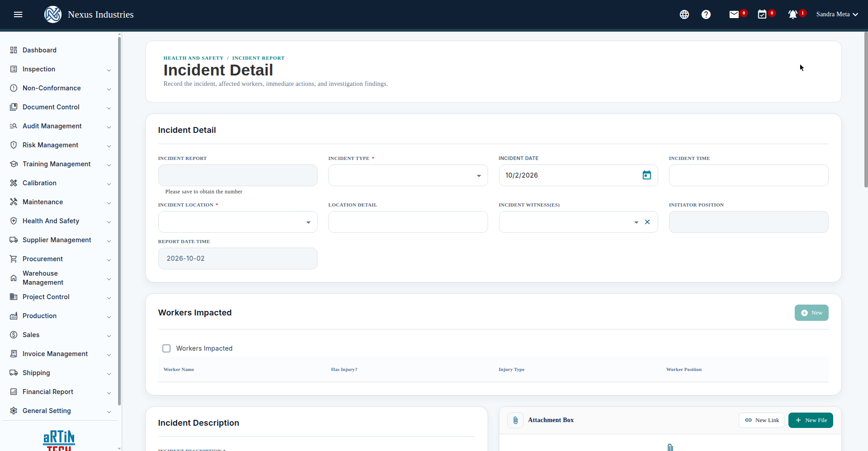Follow the Incident Report breadcrumb link
Image resolution: width=868 pixels, height=451 pixels.
pos(258,58)
